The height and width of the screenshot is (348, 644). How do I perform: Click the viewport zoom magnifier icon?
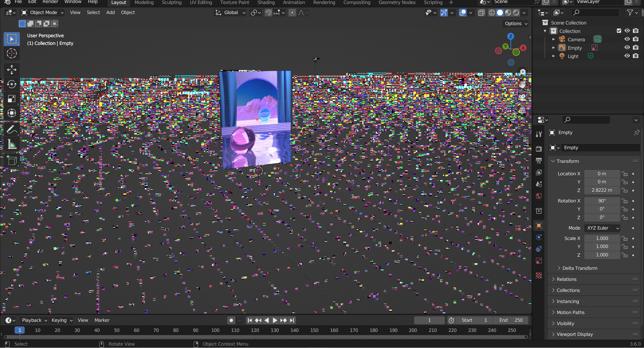tap(522, 72)
